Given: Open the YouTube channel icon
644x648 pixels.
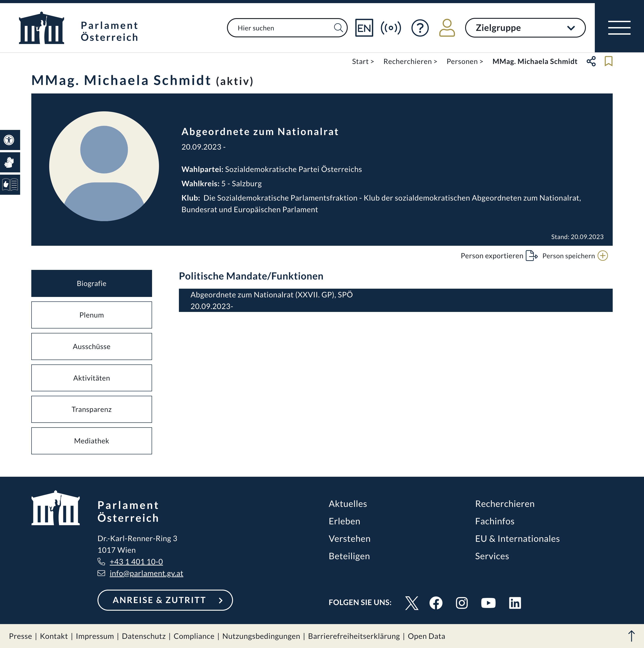Looking at the screenshot, I should point(488,603).
